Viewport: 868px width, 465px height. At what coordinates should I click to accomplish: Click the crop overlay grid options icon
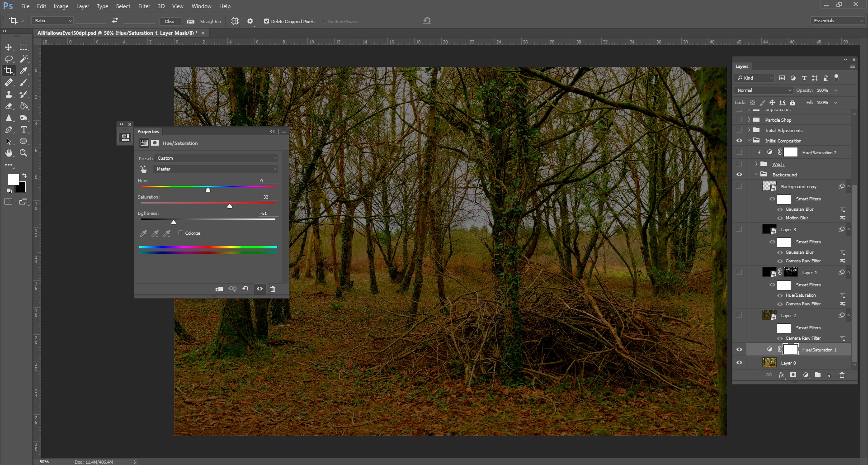click(235, 21)
